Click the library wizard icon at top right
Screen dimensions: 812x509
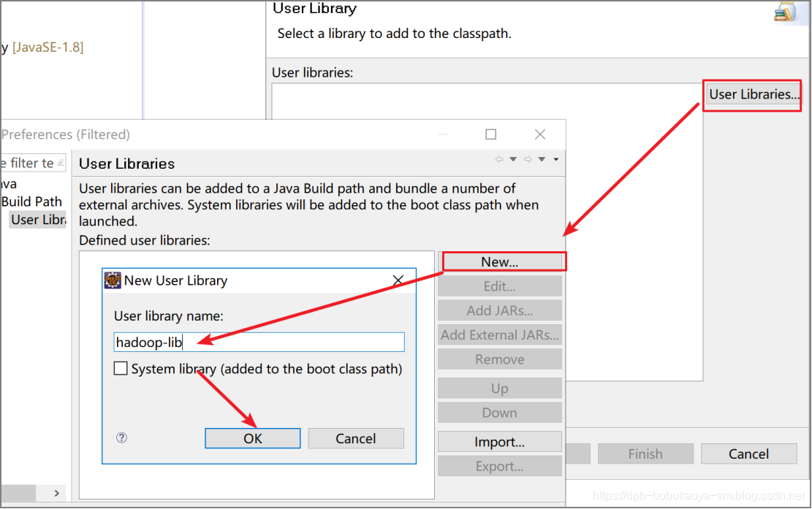pyautogui.click(x=784, y=12)
